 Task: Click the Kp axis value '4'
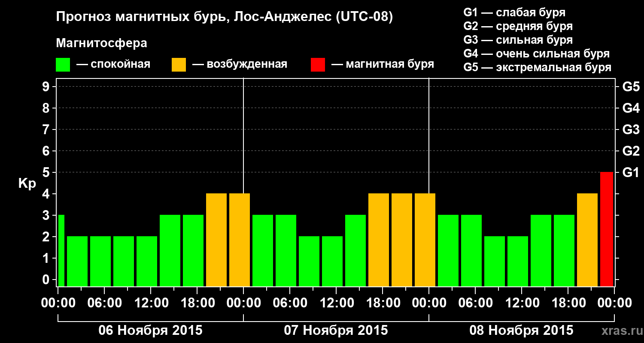tap(47, 194)
